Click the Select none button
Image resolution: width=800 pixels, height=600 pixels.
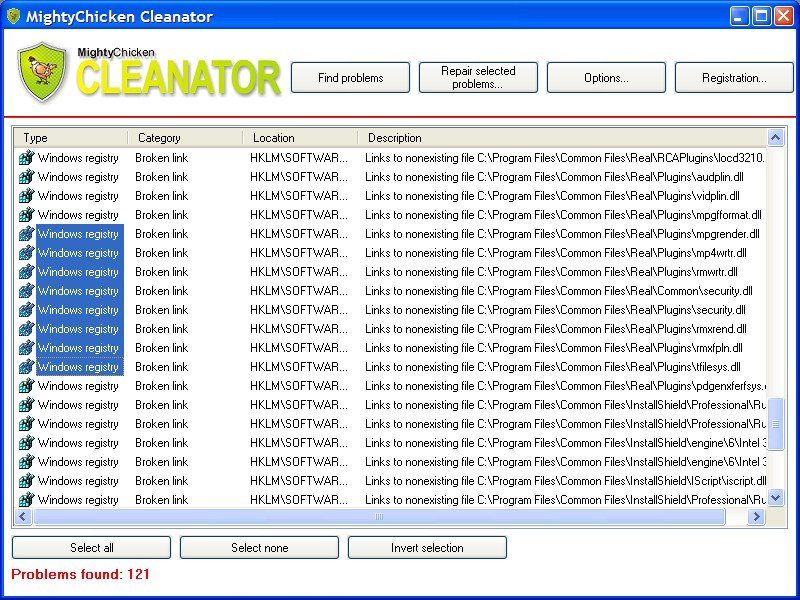tap(259, 547)
